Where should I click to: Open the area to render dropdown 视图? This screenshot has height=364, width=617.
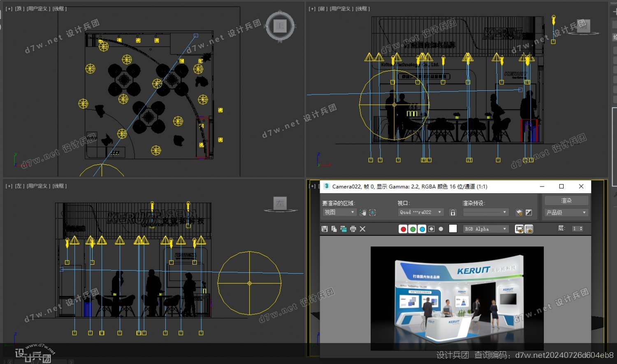pyautogui.click(x=339, y=212)
